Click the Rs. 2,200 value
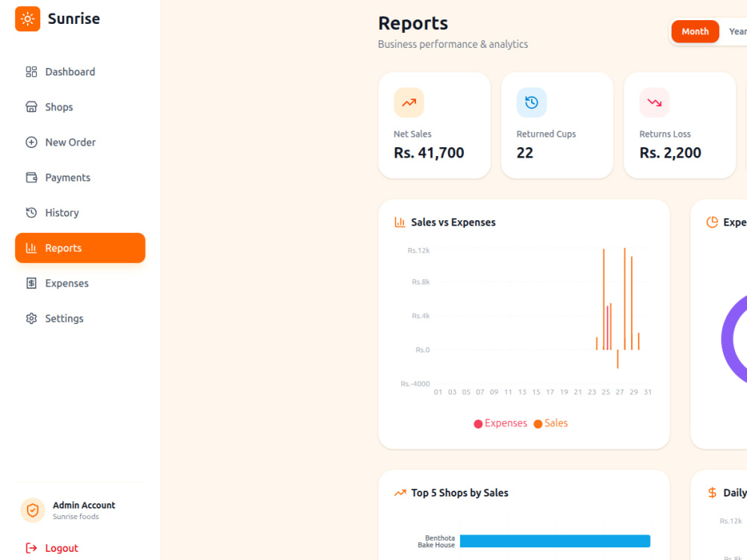The image size is (747, 560). [670, 153]
